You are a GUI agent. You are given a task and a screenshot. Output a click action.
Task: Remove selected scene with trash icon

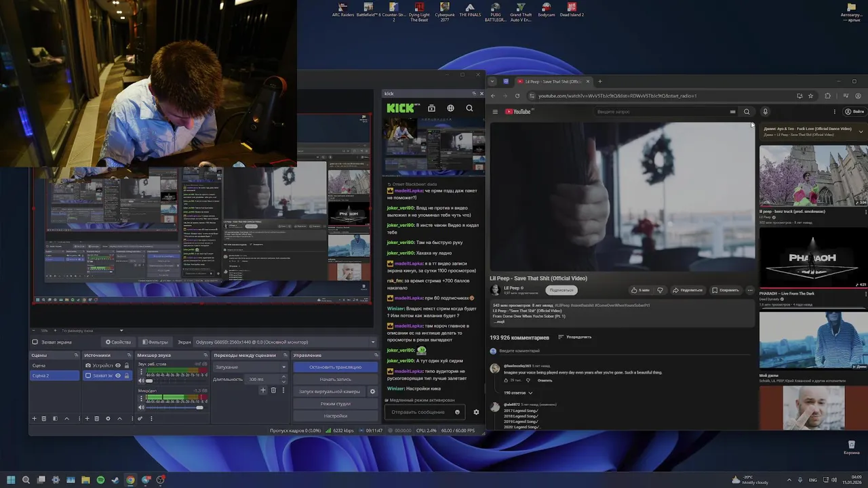(44, 418)
